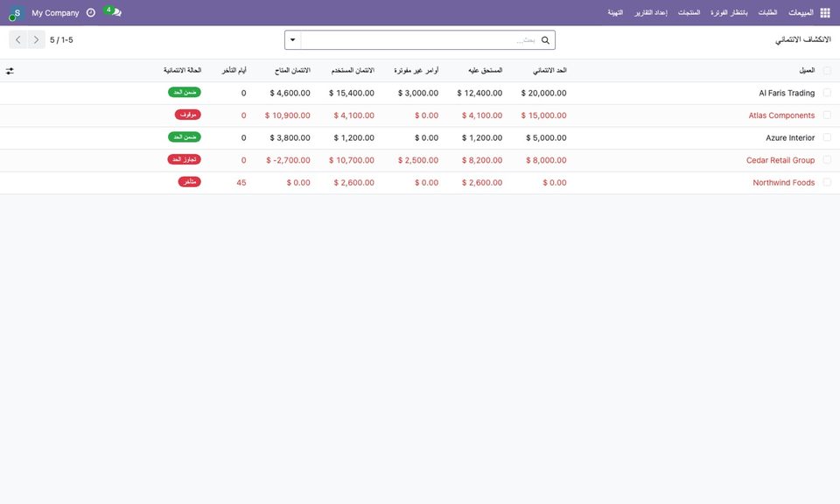This screenshot has height=504, width=840.
Task: Click the $ 8,000.00 credit limit cell
Action: (x=546, y=161)
